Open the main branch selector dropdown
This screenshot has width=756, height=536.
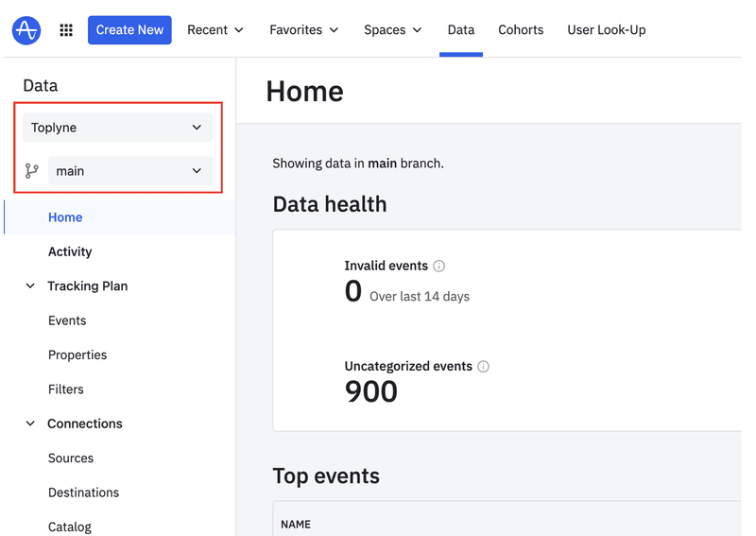pyautogui.click(x=129, y=171)
